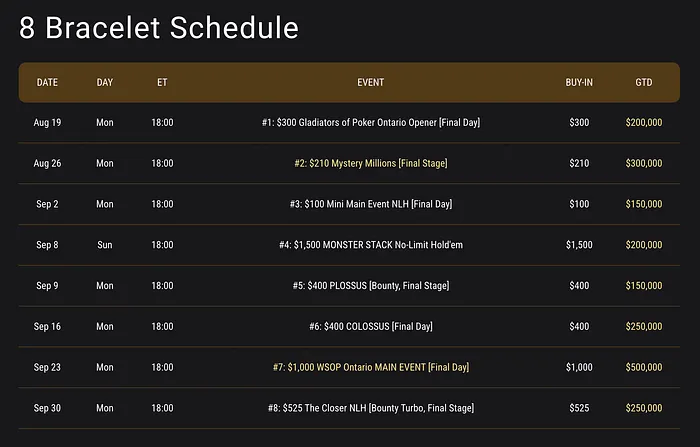Click the GTD column header
Screen dimensions: 700x447
(644, 83)
